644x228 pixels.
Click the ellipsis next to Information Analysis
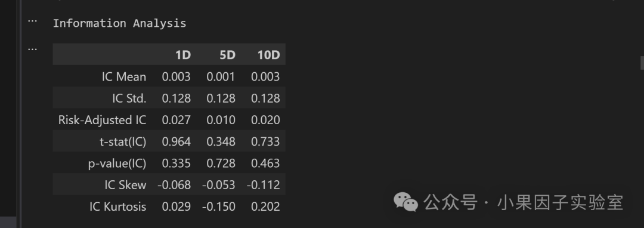tap(32, 20)
